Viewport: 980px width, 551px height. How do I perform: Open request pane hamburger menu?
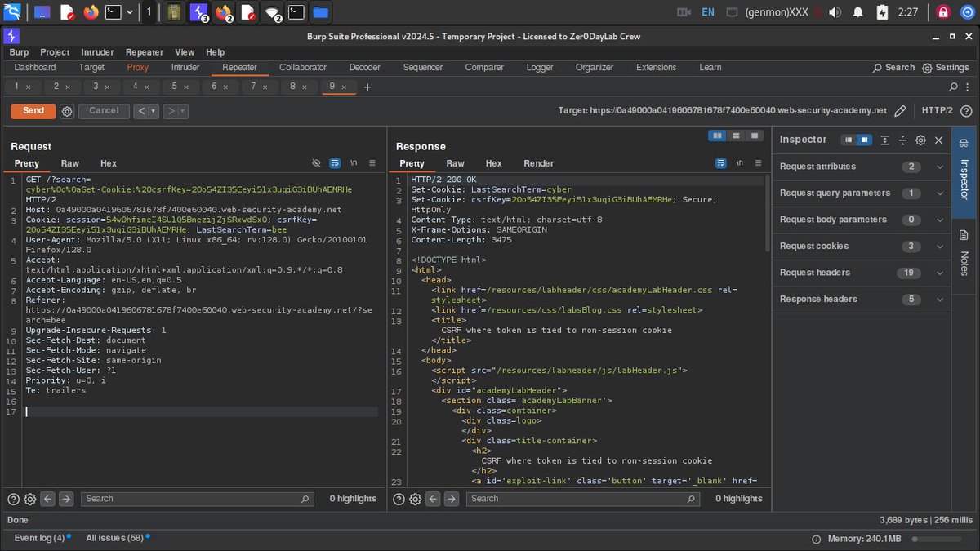click(372, 163)
